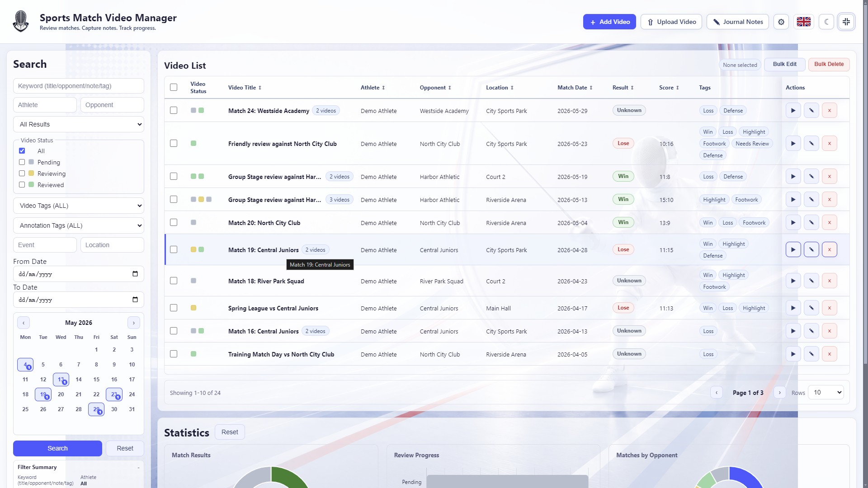The width and height of the screenshot is (868, 488).
Task: Enable the Pending status filter
Action: click(22, 162)
